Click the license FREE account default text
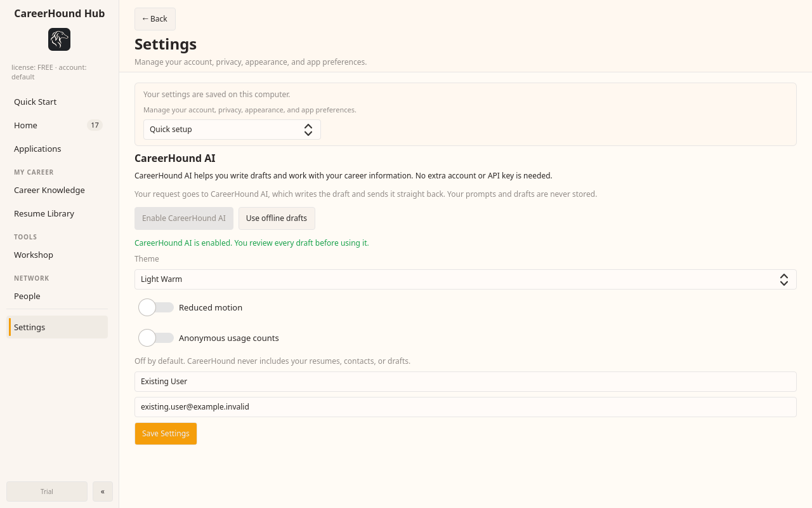 [x=49, y=72]
